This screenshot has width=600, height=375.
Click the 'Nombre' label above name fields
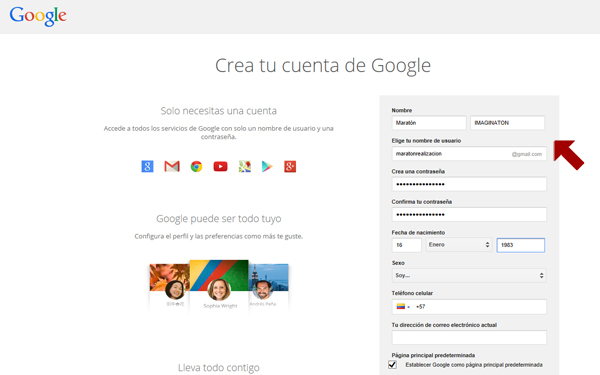point(401,110)
